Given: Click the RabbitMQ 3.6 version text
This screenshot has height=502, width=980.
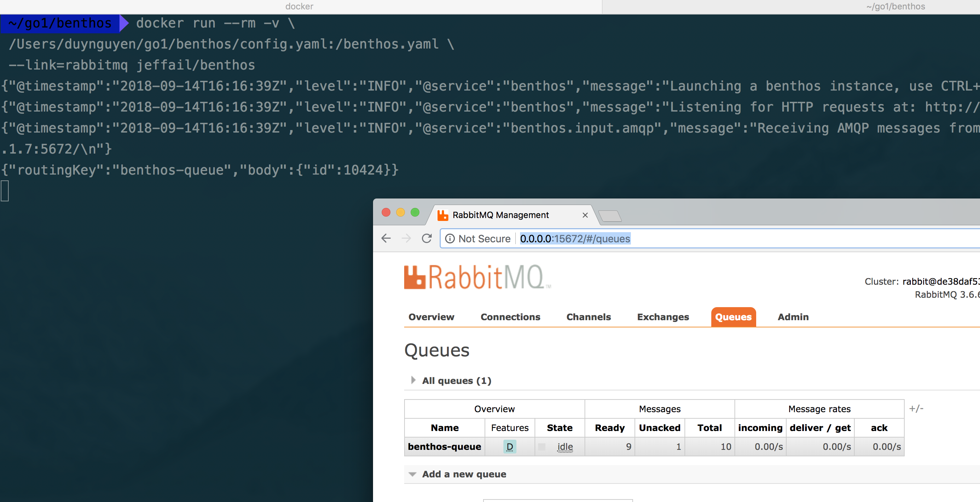Looking at the screenshot, I should pyautogui.click(x=947, y=294).
